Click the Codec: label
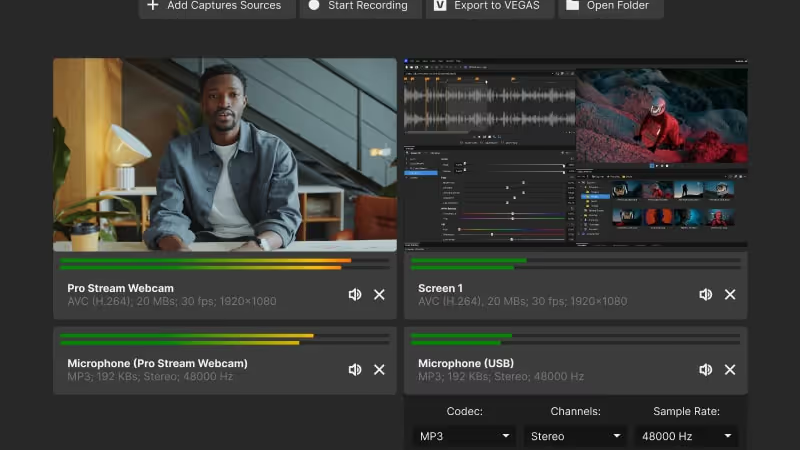The width and height of the screenshot is (800, 450). tap(464, 411)
